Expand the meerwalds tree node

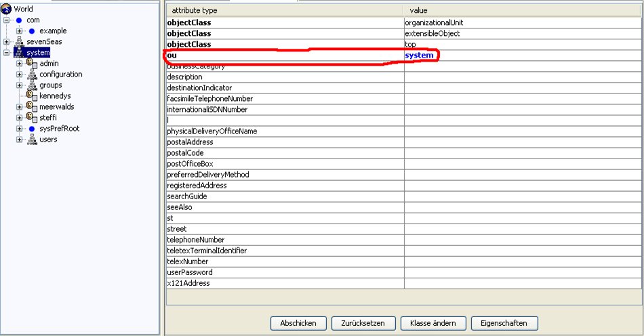pyautogui.click(x=19, y=107)
